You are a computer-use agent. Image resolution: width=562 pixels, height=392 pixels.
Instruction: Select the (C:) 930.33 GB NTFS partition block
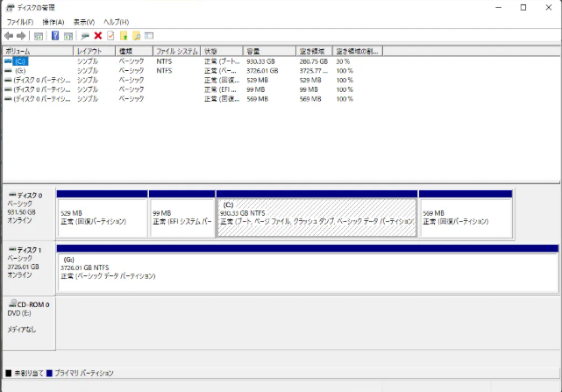[x=317, y=214]
